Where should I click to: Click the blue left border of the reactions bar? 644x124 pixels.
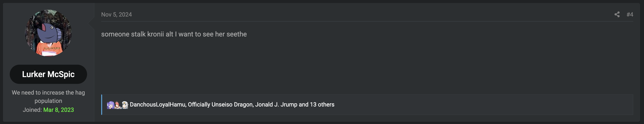pos(102,105)
